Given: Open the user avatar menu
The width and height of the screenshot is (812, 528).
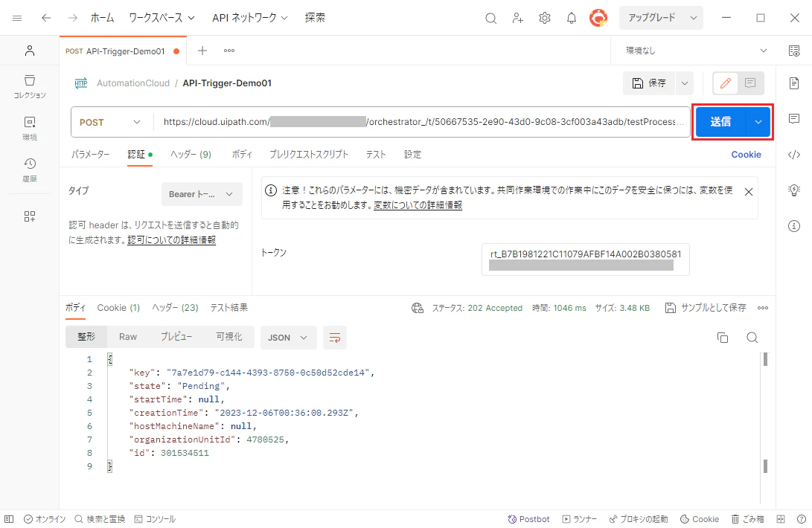Looking at the screenshot, I should [x=598, y=18].
